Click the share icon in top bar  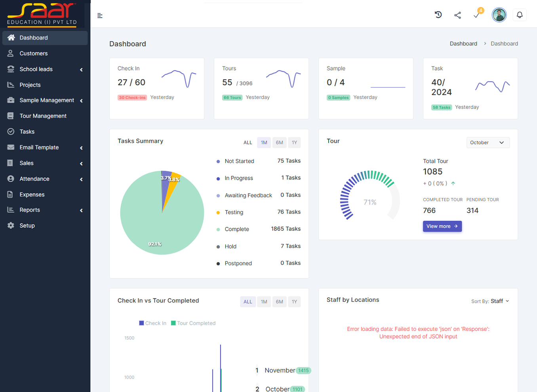[x=457, y=15]
